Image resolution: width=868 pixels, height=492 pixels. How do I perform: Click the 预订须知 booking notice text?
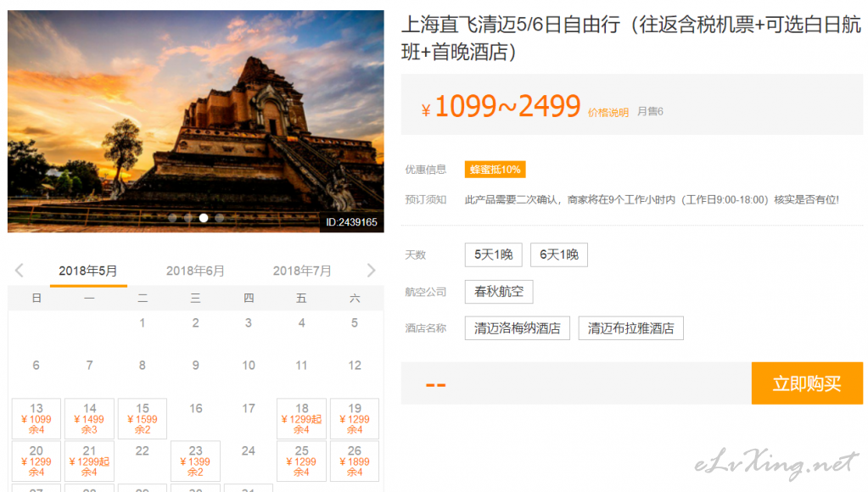(x=426, y=200)
